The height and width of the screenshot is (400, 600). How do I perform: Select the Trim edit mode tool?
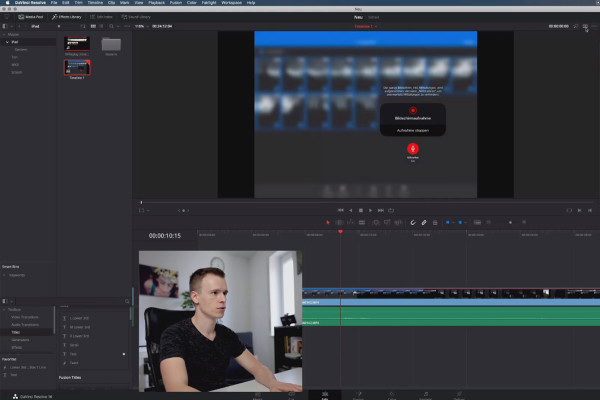tap(339, 222)
